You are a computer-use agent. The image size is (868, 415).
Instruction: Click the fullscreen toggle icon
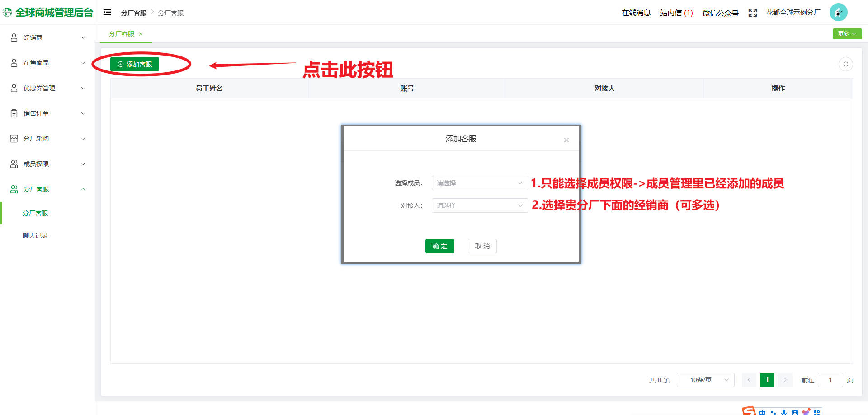click(752, 13)
